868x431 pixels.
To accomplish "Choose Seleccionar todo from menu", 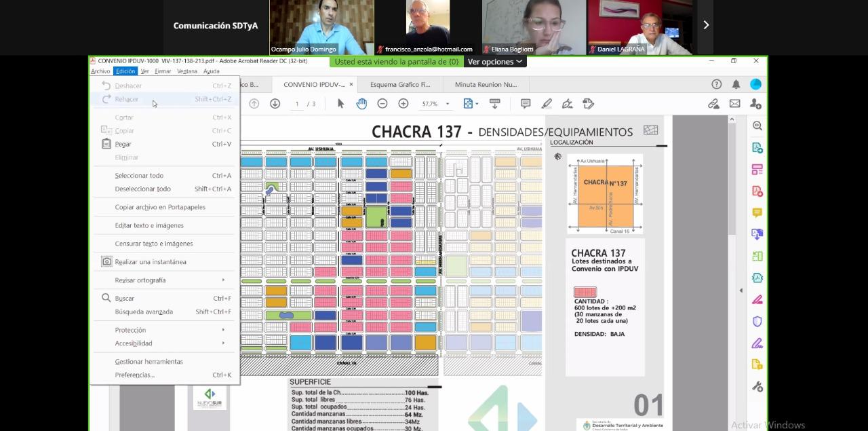I will (x=139, y=176).
